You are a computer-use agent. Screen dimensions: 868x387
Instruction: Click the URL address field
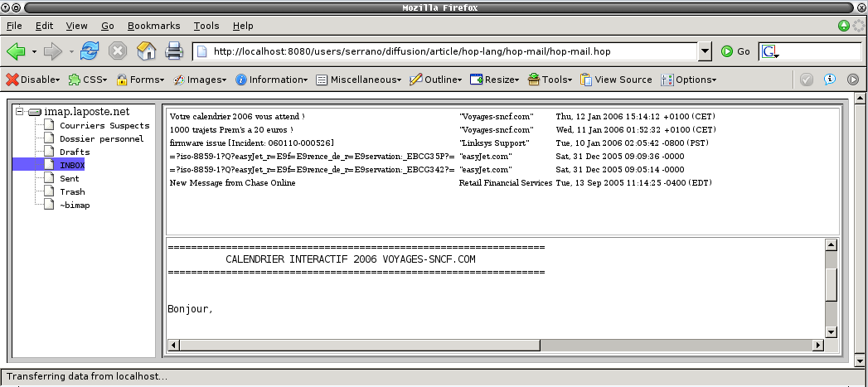[444, 51]
